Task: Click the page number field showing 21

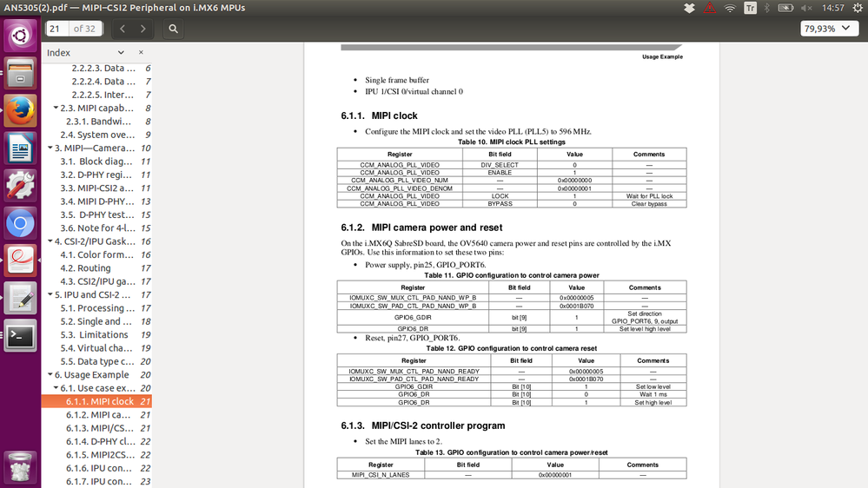Action: [57, 29]
